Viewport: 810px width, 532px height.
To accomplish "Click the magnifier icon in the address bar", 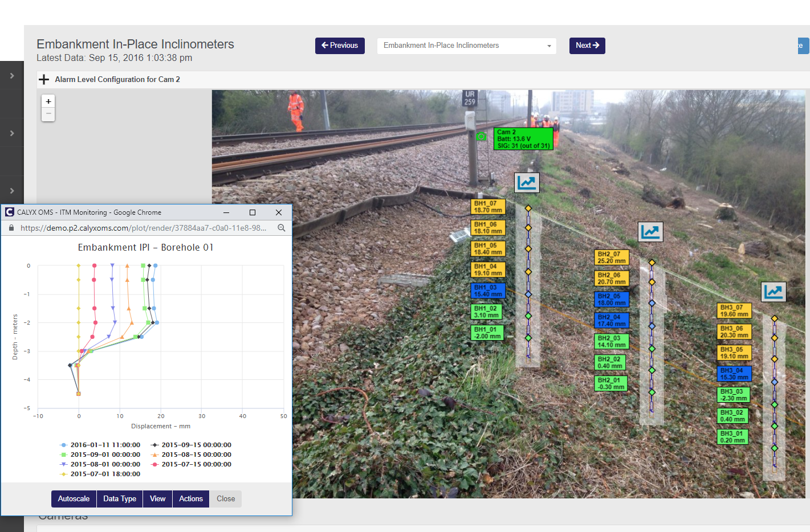I will tap(282, 227).
